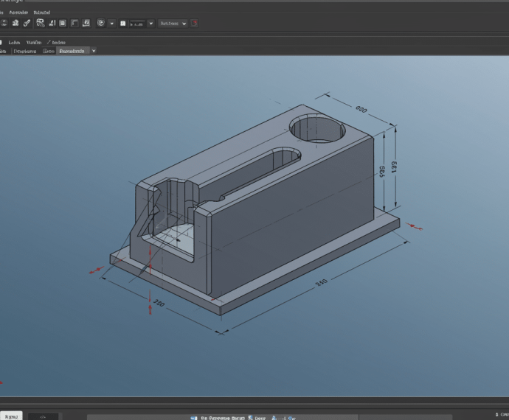This screenshot has width=509, height=420.
Task: Open the small arrow dropdown beside the circular icon
Action: tap(112, 24)
